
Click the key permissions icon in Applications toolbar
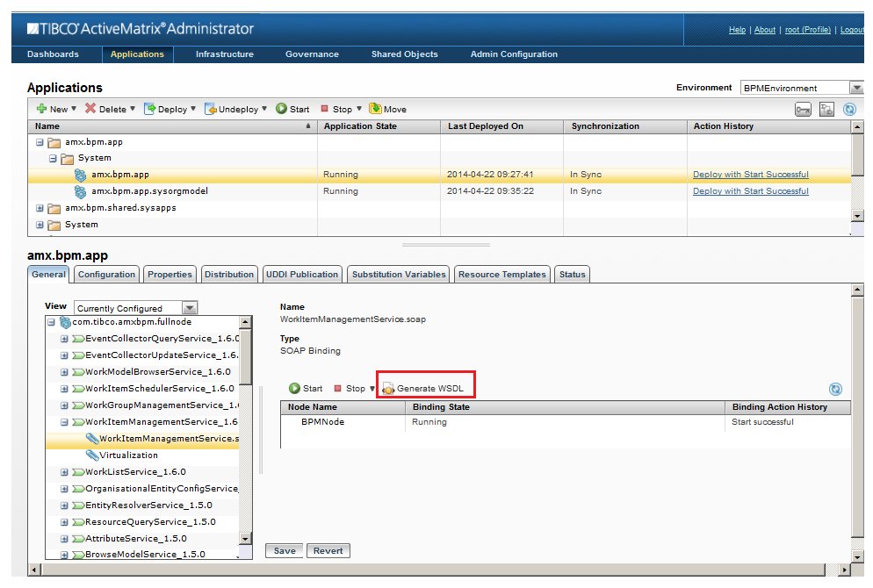(803, 110)
